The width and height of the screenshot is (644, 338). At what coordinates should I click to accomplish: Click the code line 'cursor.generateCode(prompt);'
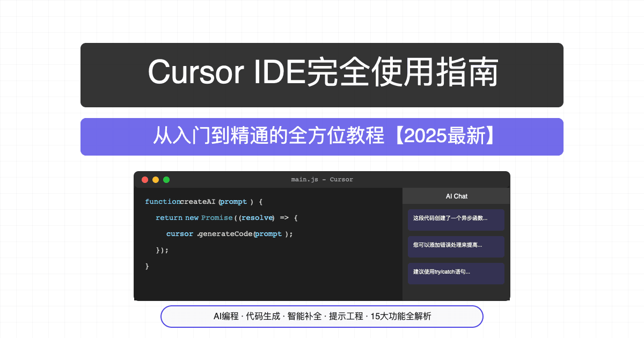(230, 234)
